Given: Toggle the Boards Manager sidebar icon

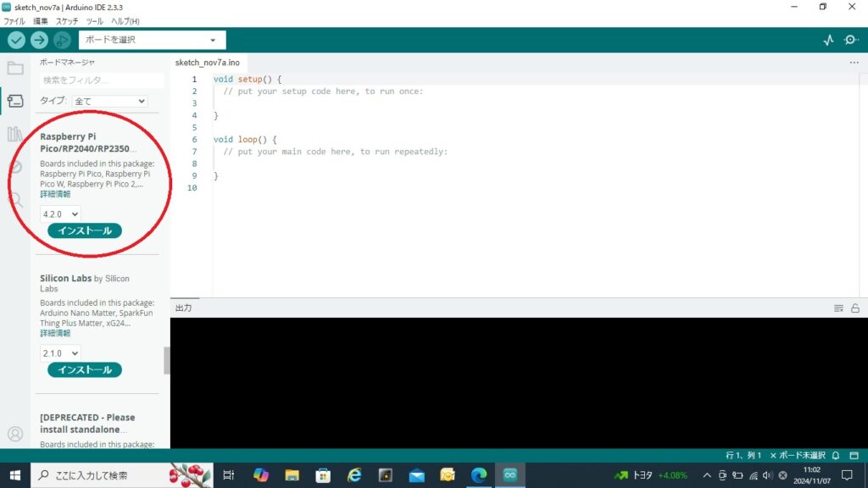Looking at the screenshot, I should [x=15, y=101].
